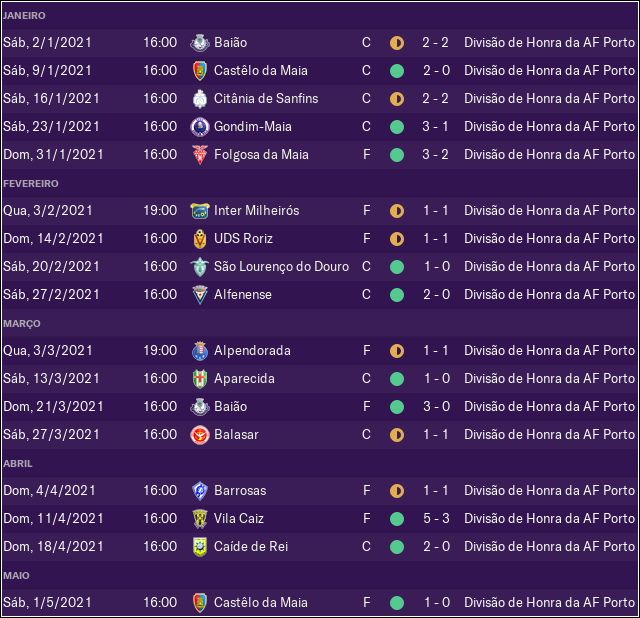Open the 3 - 0 result at Baião
640x618 pixels.
click(x=436, y=407)
